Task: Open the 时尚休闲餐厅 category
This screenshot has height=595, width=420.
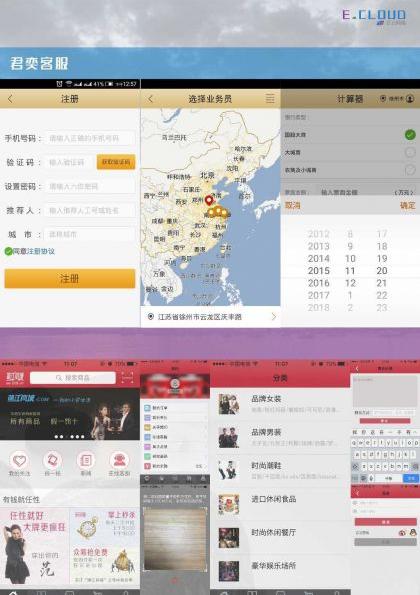Action: click(280, 537)
